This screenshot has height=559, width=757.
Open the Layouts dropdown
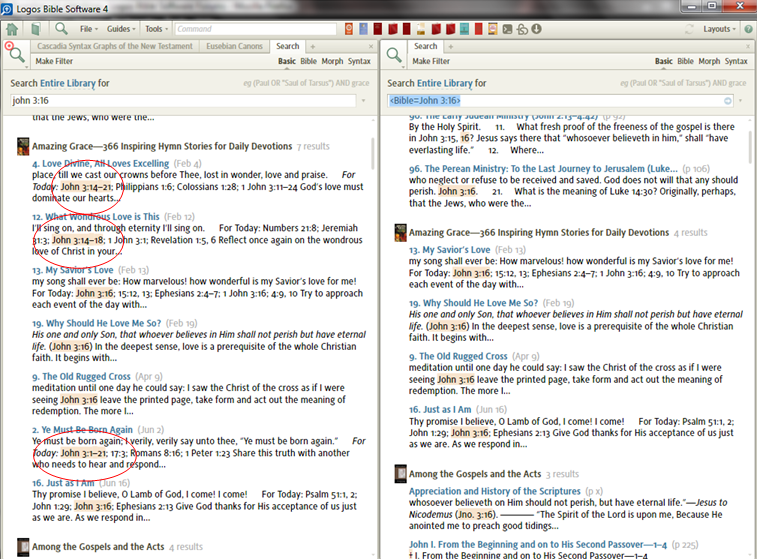[x=719, y=29]
